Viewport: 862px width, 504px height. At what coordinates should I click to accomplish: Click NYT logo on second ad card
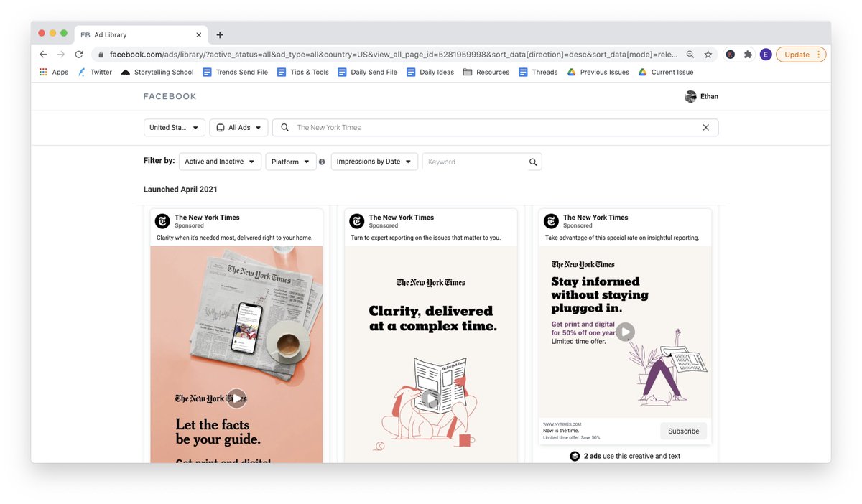(356, 221)
